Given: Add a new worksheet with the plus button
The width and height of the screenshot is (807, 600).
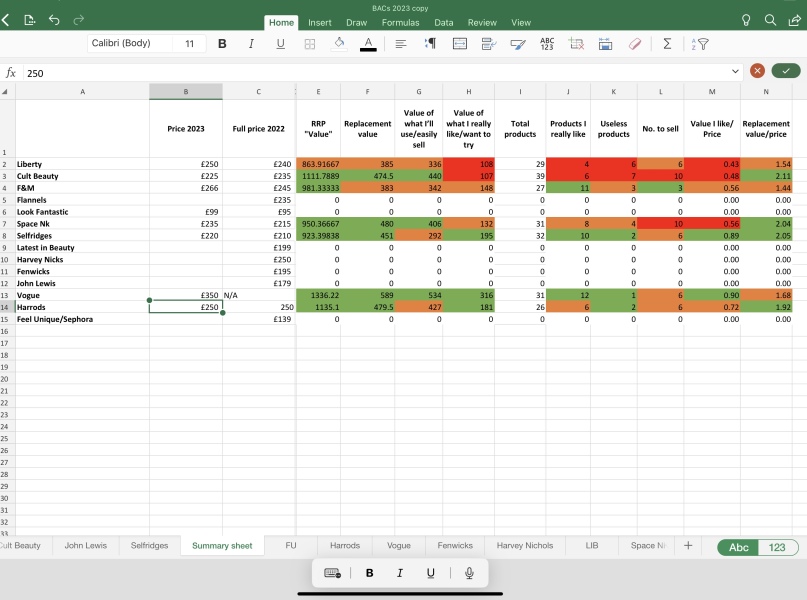Looking at the screenshot, I should [688, 546].
